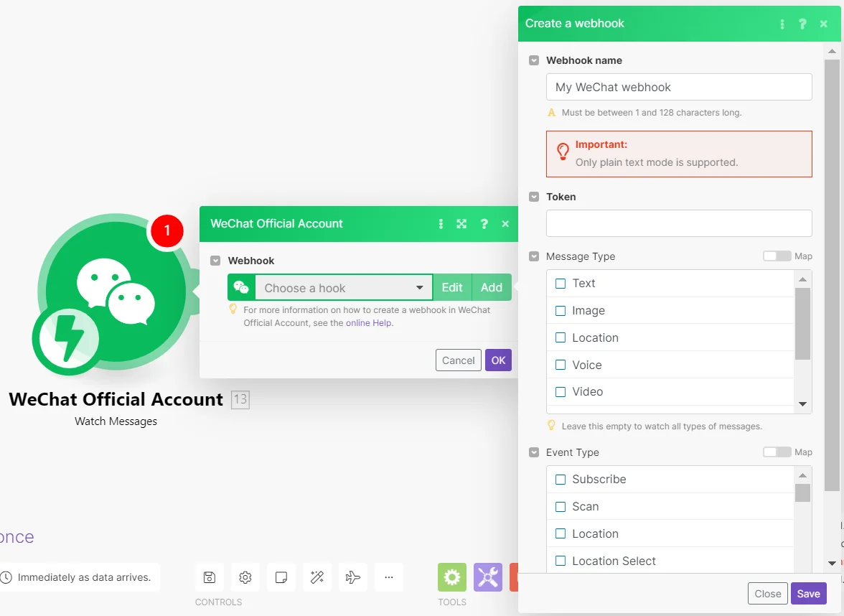
Task: Click the clock schedule icon
Action: [6, 577]
